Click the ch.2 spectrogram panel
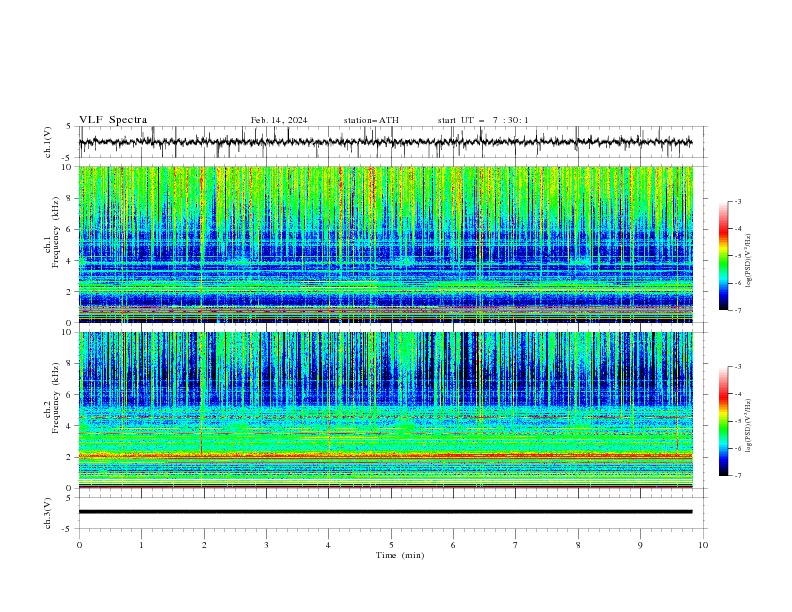This screenshot has height=612, width=792. [385, 410]
